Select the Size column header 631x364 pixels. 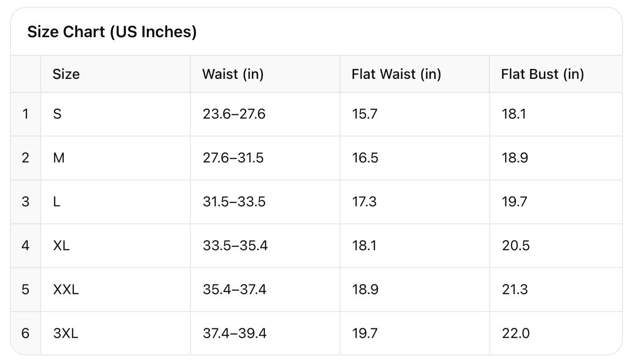pyautogui.click(x=66, y=74)
